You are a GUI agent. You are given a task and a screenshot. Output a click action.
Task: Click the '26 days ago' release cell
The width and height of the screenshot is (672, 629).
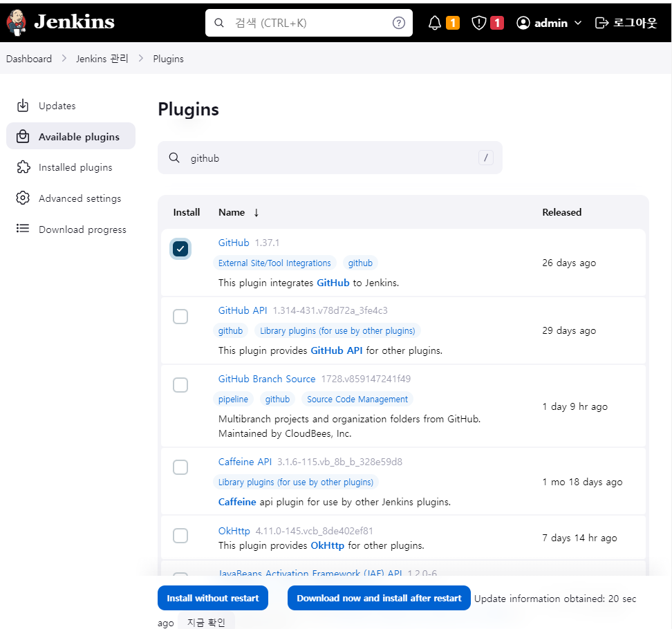coord(569,263)
